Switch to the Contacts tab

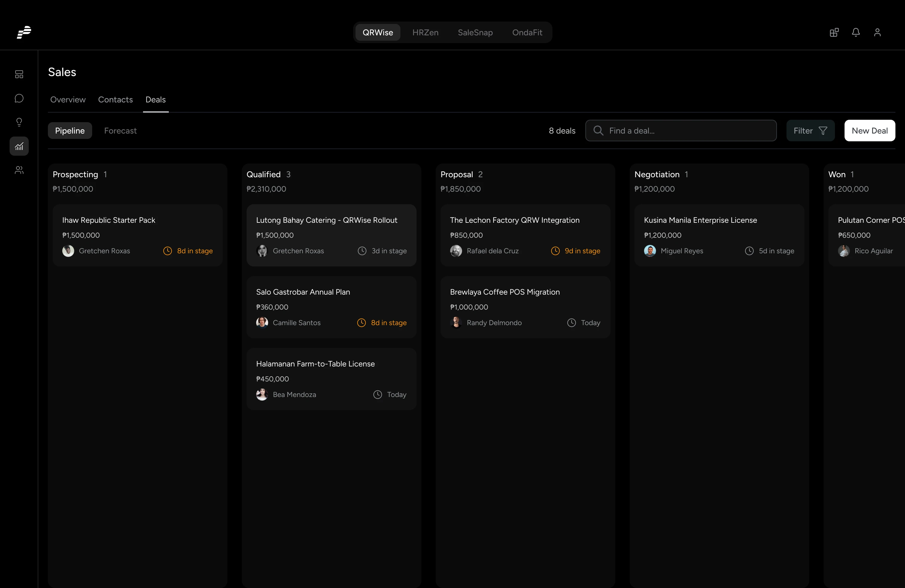(x=115, y=100)
